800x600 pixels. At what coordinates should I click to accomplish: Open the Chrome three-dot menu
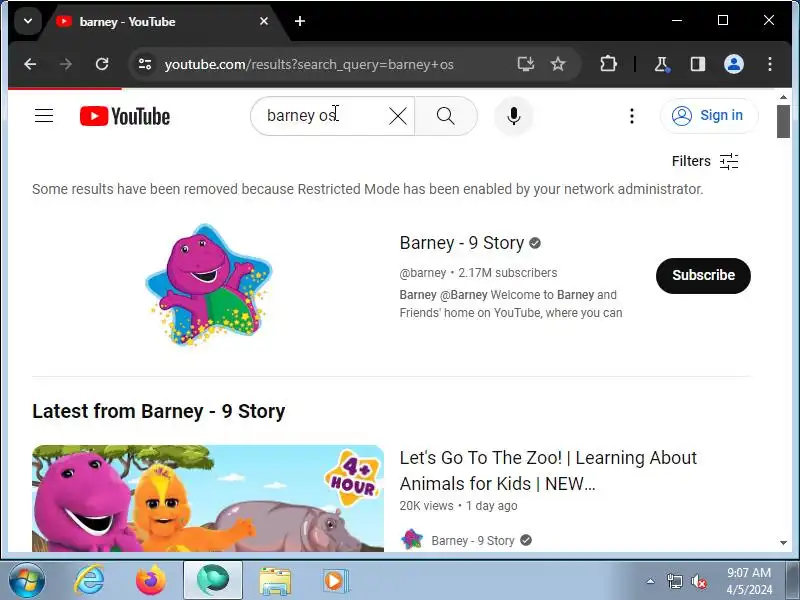[x=770, y=64]
